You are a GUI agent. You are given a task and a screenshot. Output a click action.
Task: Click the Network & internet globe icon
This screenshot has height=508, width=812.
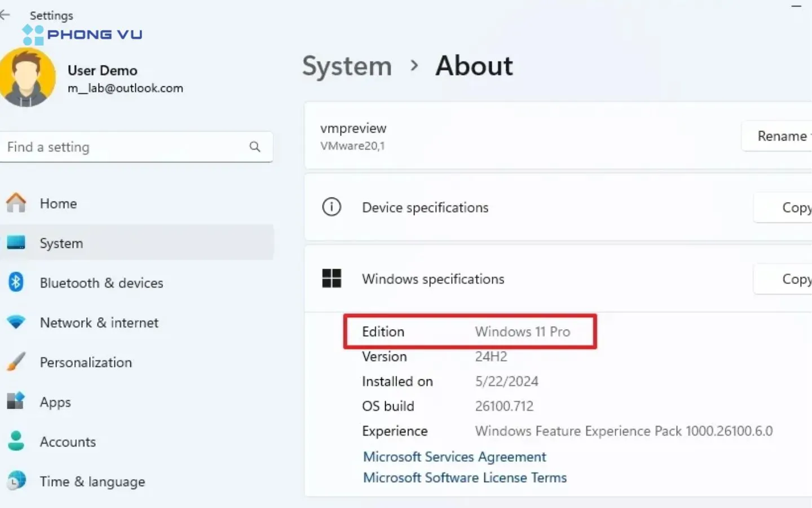click(16, 322)
